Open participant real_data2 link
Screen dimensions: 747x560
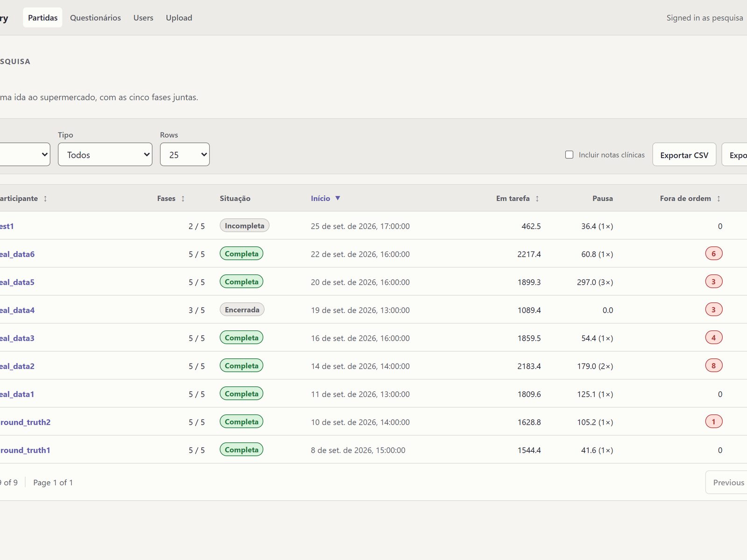tap(17, 366)
